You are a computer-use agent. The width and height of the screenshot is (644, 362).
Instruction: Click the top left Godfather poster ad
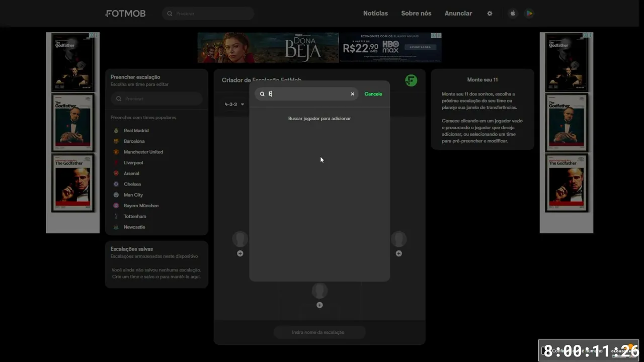point(73,63)
